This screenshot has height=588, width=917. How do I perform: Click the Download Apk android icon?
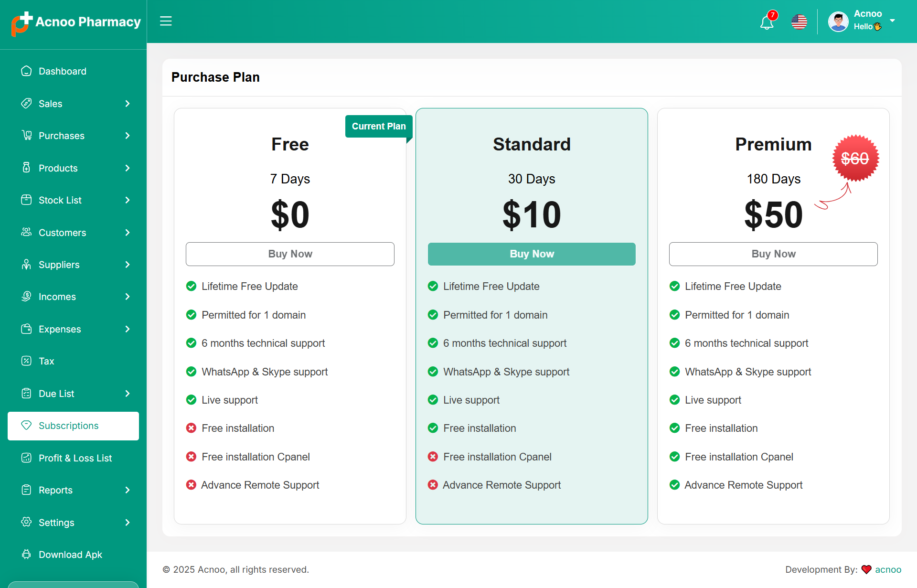click(x=26, y=555)
